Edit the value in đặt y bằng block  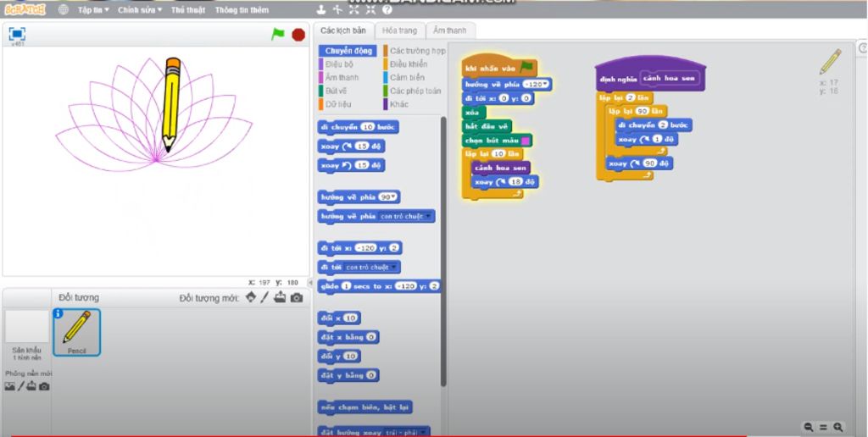371,375
